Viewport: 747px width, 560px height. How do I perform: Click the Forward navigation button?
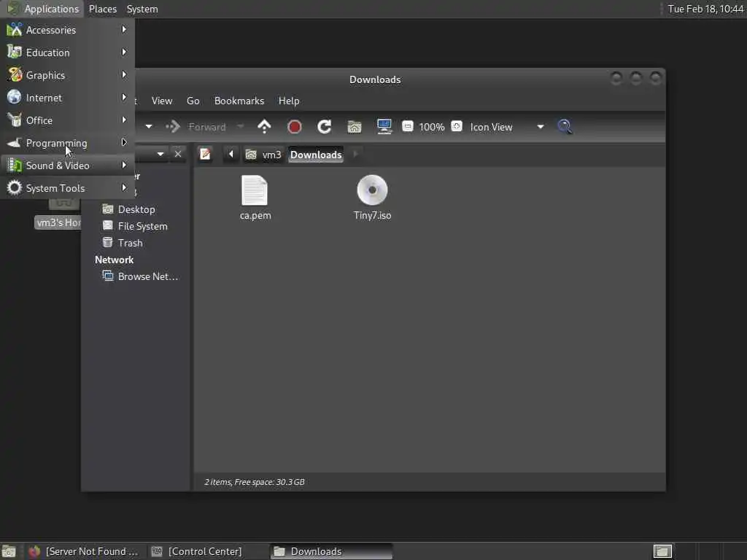pyautogui.click(x=196, y=127)
